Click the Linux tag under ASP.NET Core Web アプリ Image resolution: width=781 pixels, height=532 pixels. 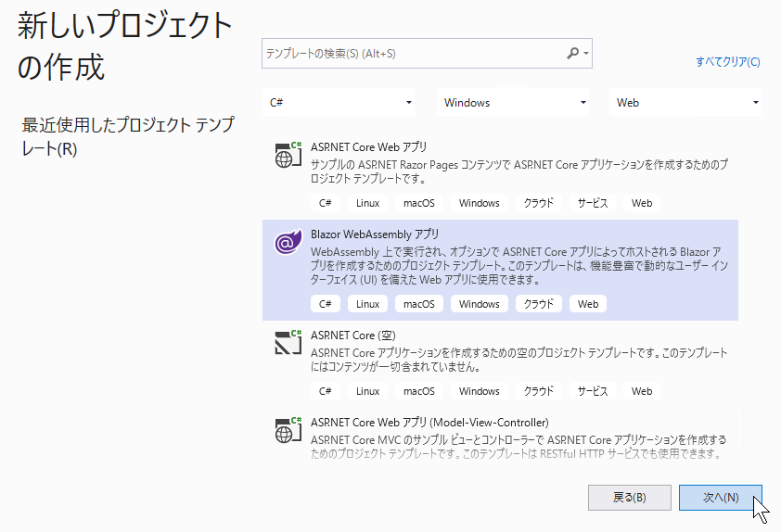[367, 203]
